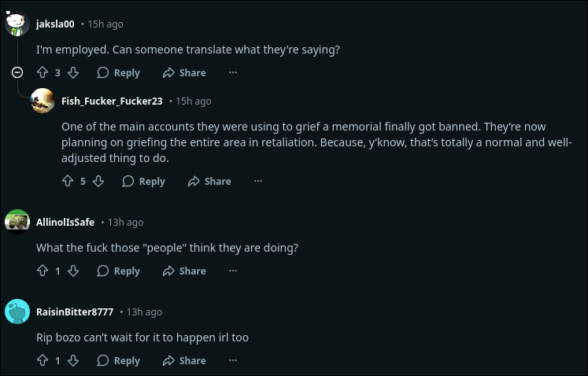Upvote jaksla00's comment
Screen dimensions: 588x376
click(43, 72)
